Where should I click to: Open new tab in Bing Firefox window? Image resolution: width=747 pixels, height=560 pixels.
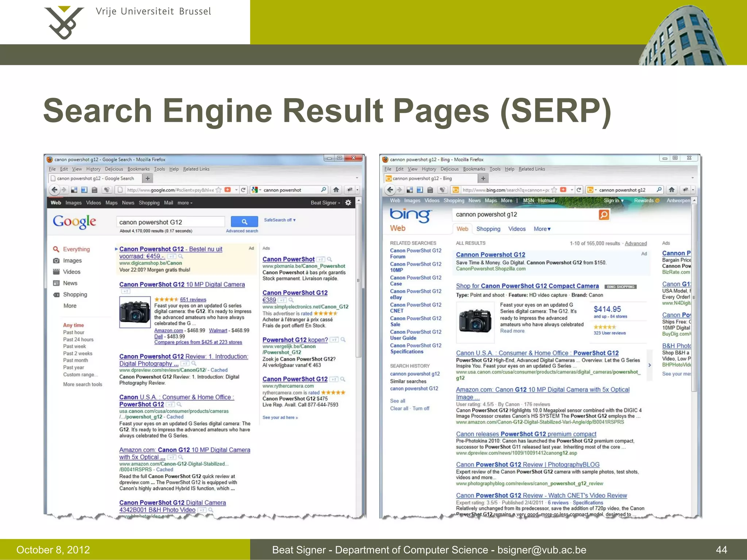pyautogui.click(x=483, y=178)
